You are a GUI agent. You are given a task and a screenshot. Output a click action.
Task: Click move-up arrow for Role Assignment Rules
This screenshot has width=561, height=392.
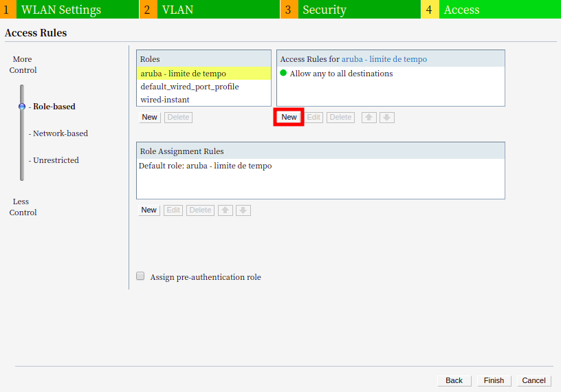tap(225, 210)
